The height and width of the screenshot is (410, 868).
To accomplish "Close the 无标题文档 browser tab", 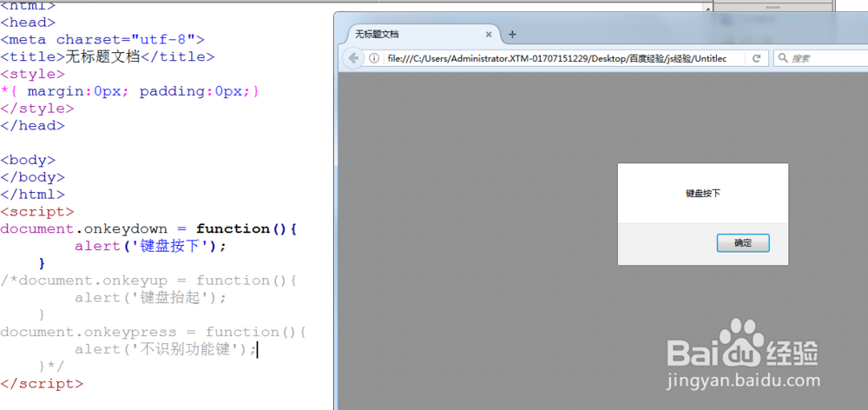I will pos(489,35).
